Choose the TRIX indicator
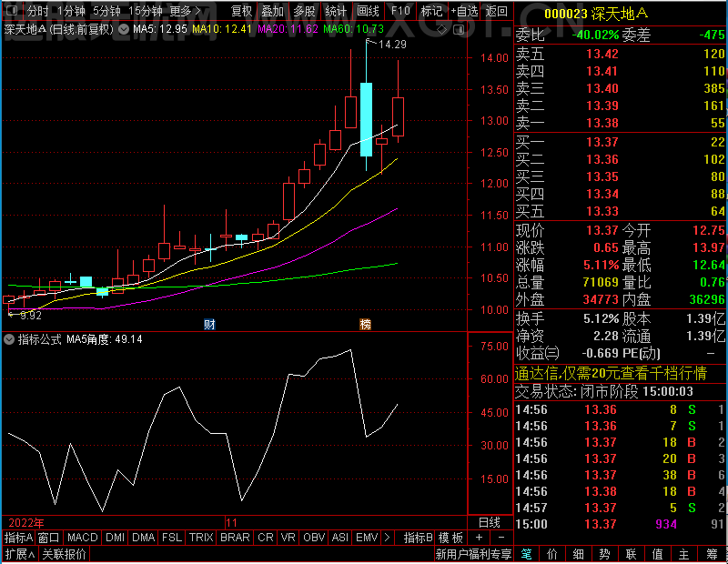This screenshot has height=564, width=728. (x=201, y=538)
